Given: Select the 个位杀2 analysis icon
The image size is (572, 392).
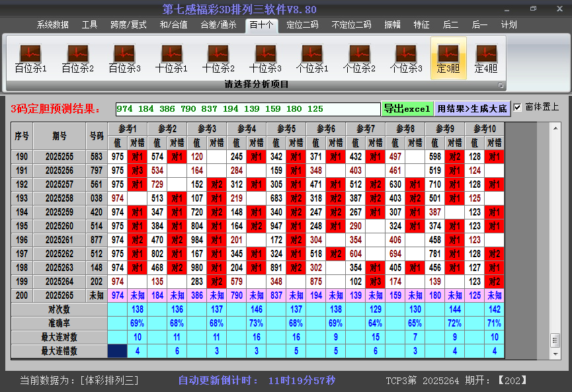Looking at the screenshot, I should 356,56.
